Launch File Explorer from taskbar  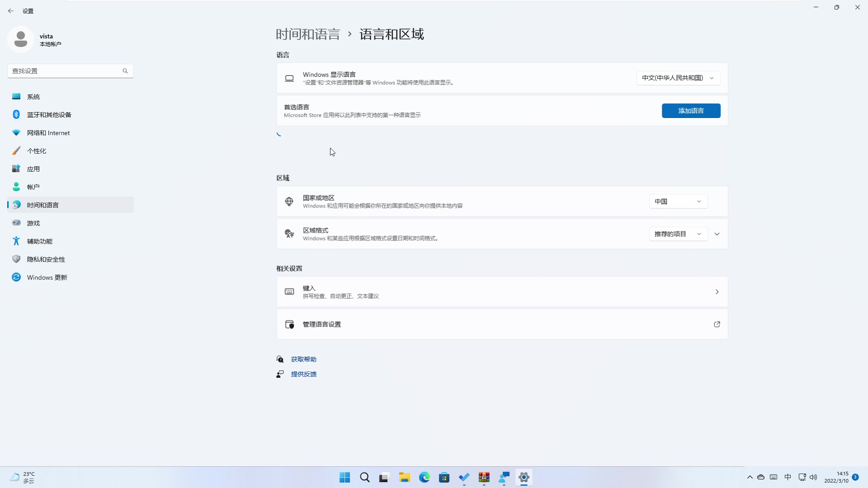pyautogui.click(x=405, y=478)
